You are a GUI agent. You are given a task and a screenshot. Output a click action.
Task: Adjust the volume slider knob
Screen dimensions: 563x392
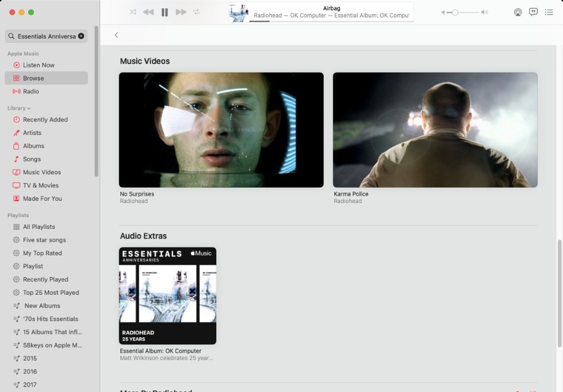point(455,12)
